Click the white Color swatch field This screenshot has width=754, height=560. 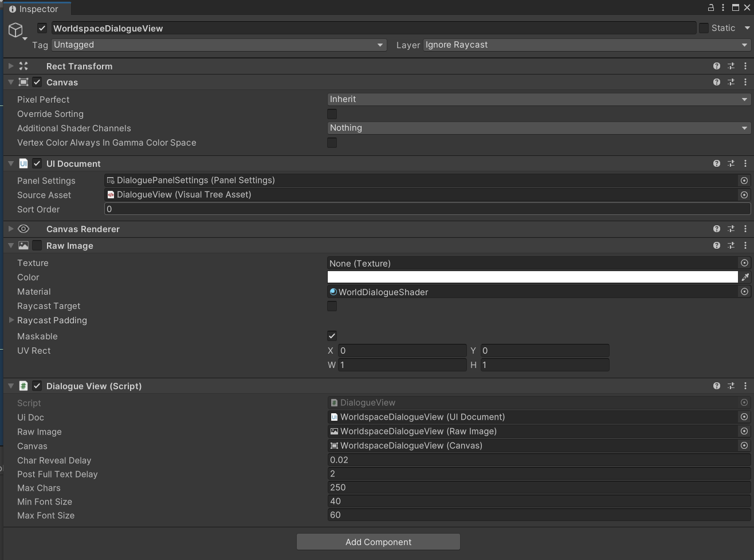click(532, 277)
